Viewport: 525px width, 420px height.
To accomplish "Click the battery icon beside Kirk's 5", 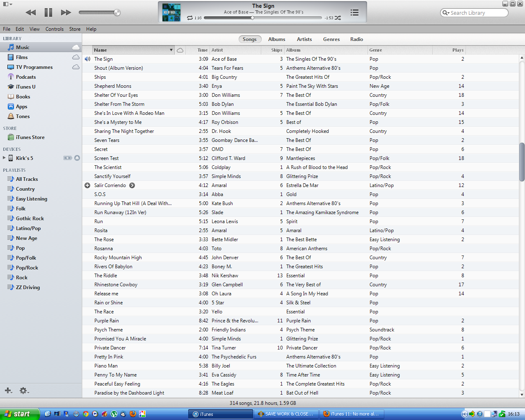I will [x=68, y=158].
